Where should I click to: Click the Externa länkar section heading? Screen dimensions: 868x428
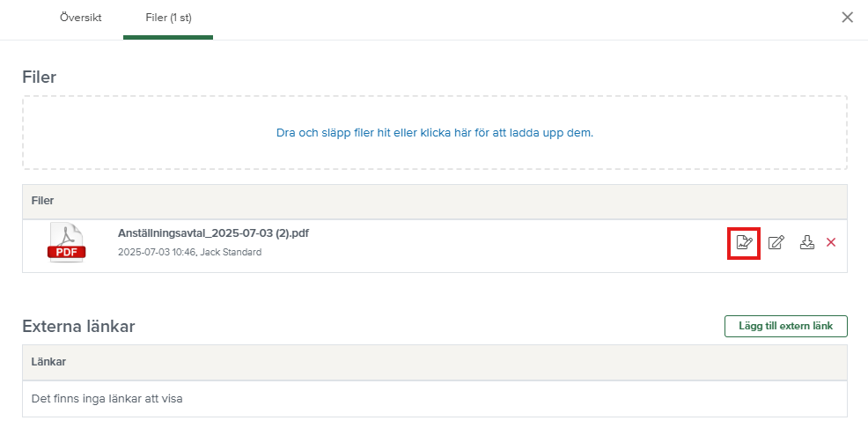pos(78,327)
